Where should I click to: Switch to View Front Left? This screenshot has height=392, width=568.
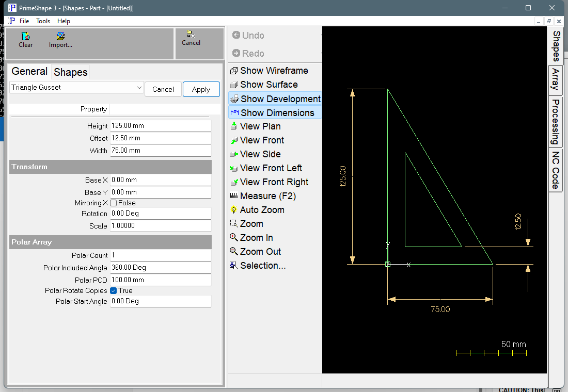[x=266, y=168]
